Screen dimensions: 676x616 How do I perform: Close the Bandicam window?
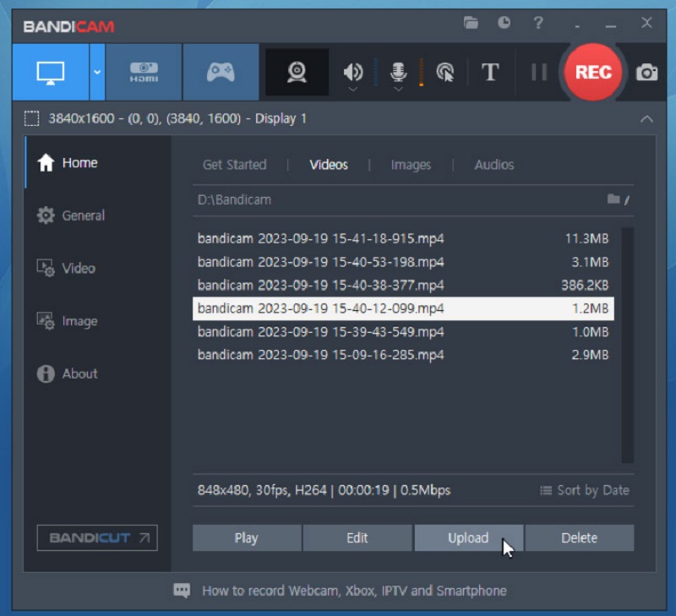tap(646, 23)
